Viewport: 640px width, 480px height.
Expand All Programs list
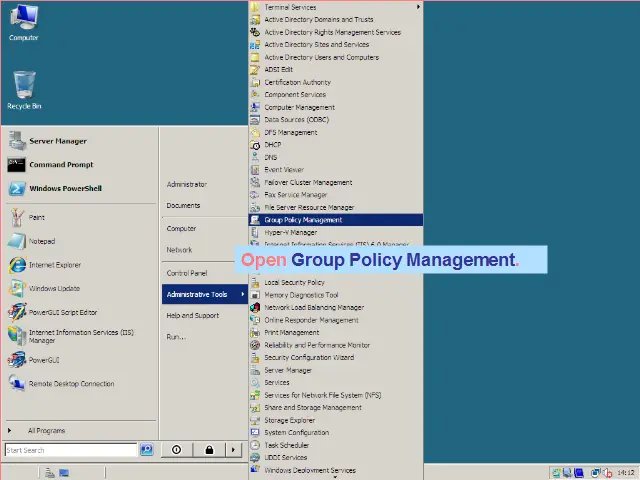(81, 431)
